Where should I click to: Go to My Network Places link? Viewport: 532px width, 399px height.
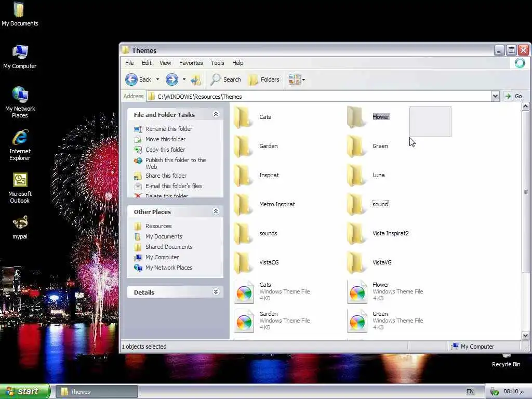(x=163, y=268)
